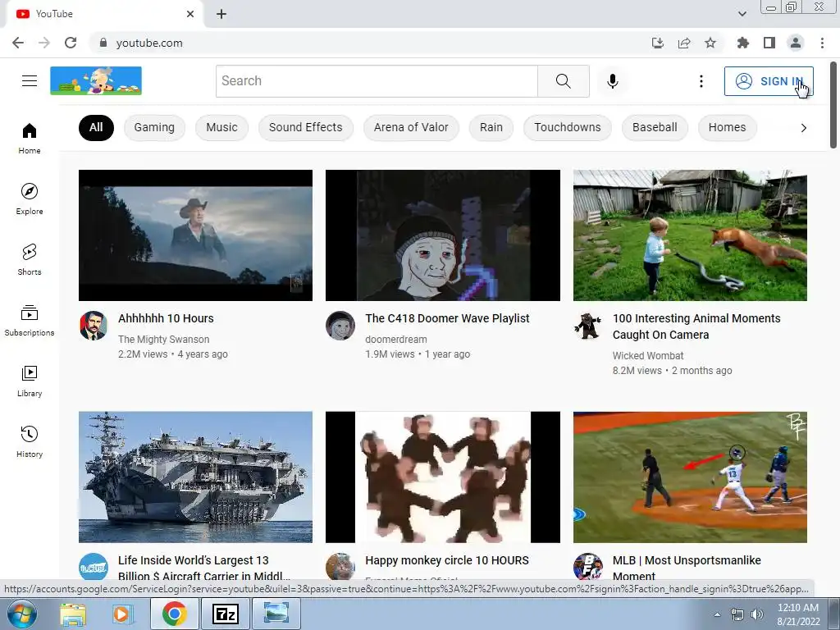
Task: Select the Music filter chip
Action: (x=221, y=127)
